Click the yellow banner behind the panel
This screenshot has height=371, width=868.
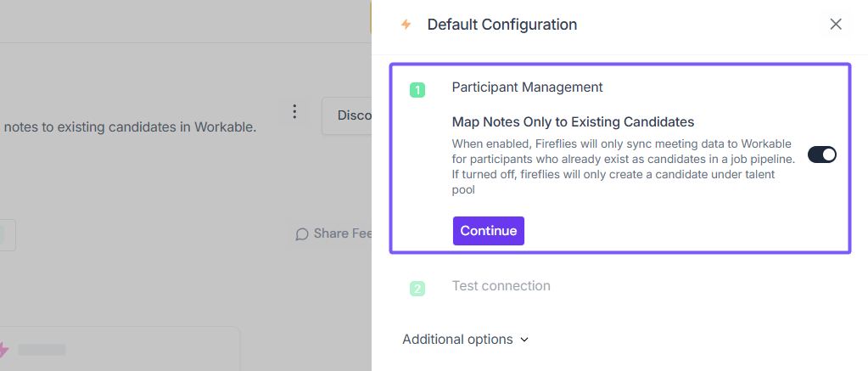coord(371,17)
